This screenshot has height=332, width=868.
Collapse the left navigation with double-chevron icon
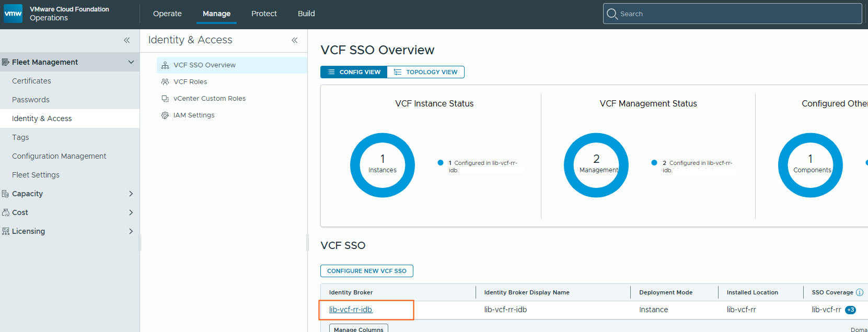(x=127, y=40)
